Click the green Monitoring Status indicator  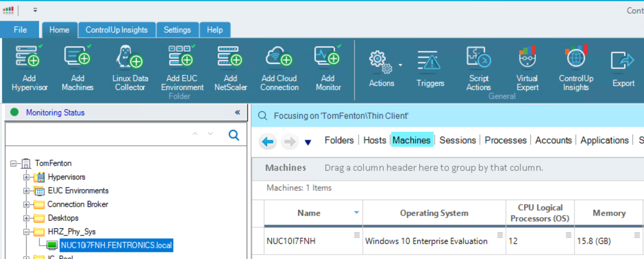15,112
